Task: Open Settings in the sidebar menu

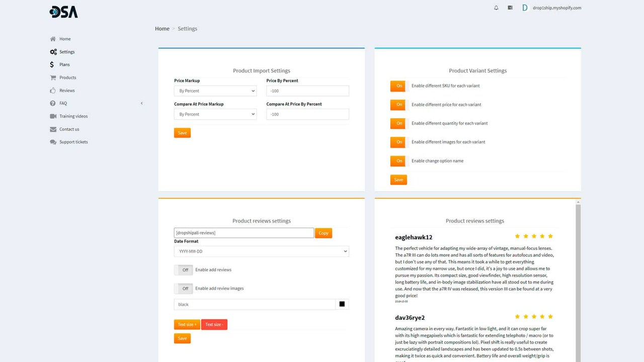Action: pyautogui.click(x=67, y=52)
